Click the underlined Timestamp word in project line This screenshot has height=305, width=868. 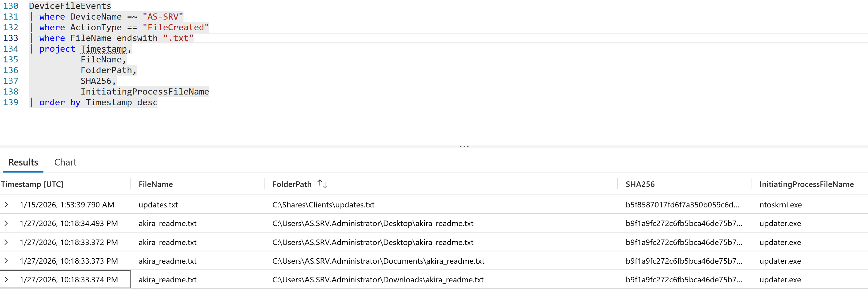tap(103, 49)
